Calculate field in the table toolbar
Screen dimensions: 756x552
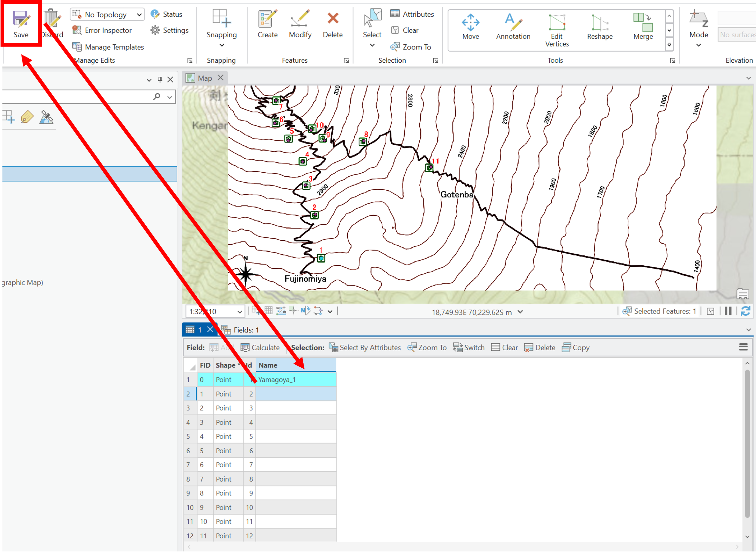coord(260,347)
